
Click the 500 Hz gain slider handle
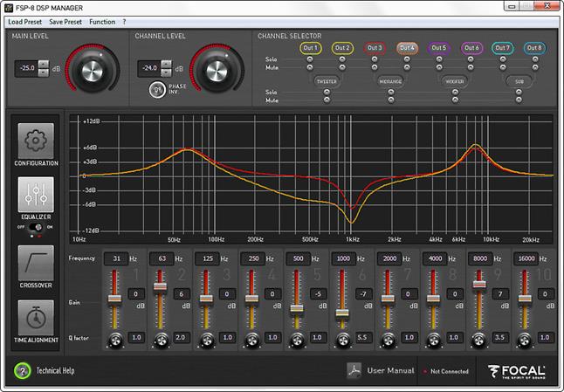pyautogui.click(x=297, y=308)
